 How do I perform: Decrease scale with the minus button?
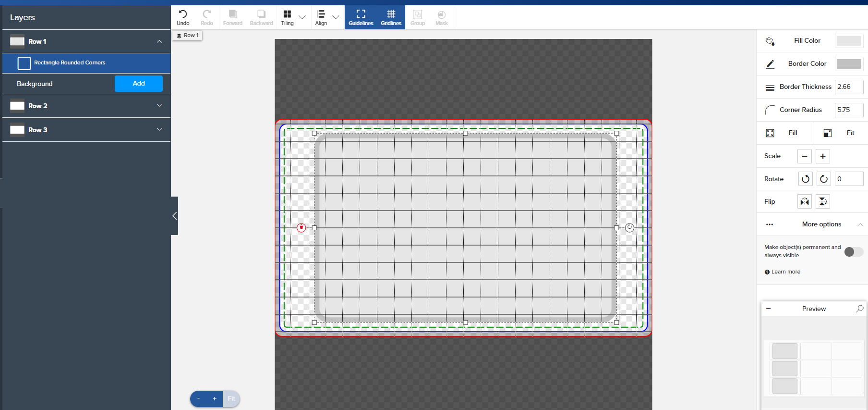point(805,156)
